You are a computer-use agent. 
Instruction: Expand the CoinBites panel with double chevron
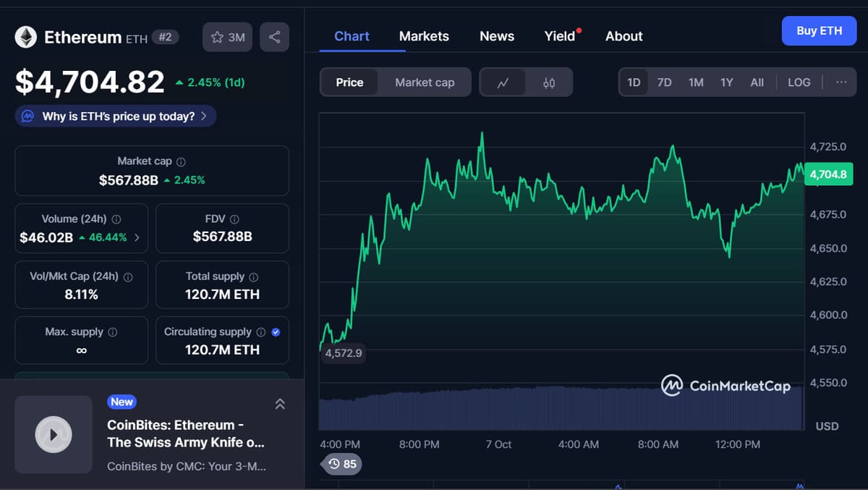tap(280, 404)
